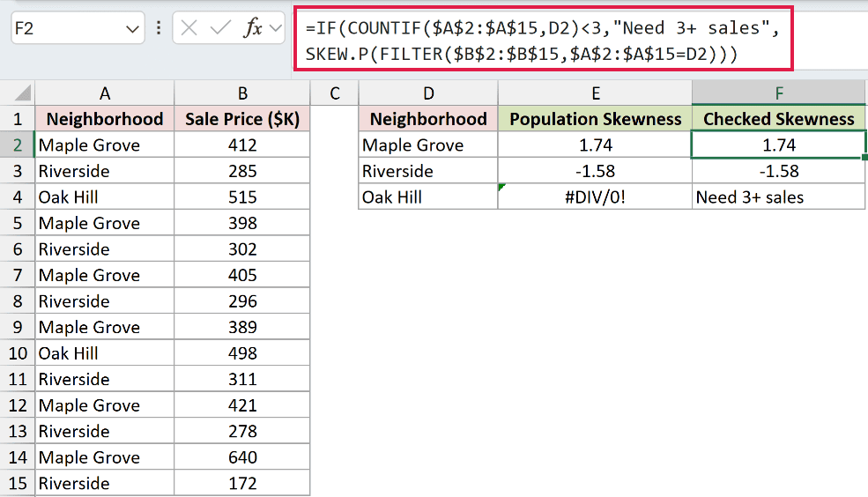Screen dimensions: 868x497
Task: Click Maple Grove in cell A2
Action: [x=105, y=145]
